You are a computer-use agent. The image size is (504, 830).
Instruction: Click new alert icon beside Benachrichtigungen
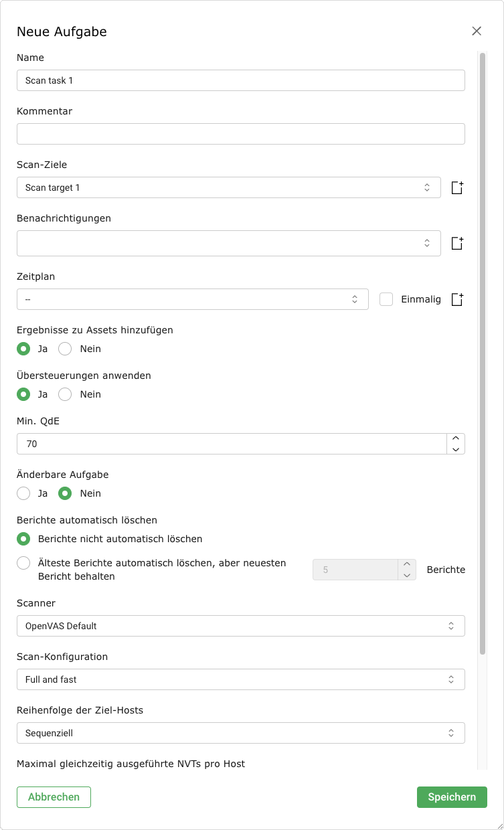457,244
